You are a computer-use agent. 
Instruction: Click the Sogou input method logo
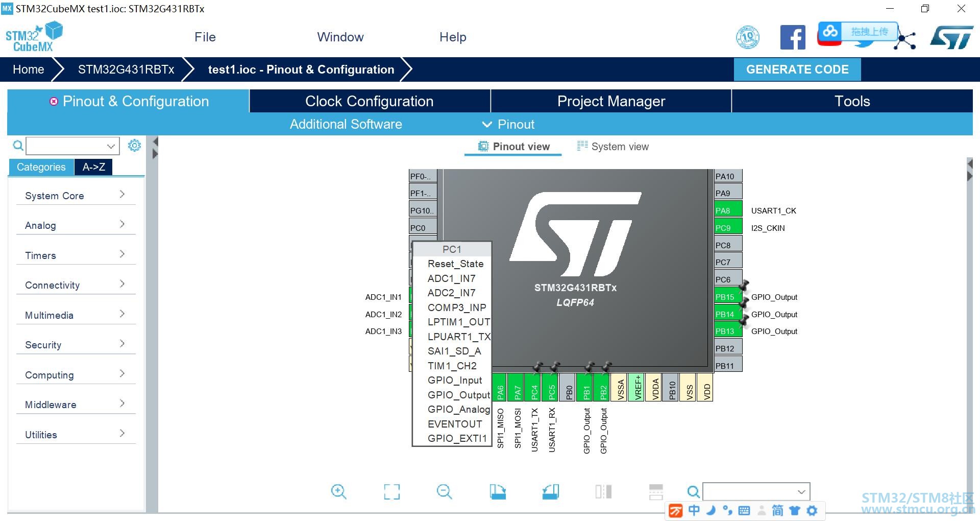[x=675, y=510]
